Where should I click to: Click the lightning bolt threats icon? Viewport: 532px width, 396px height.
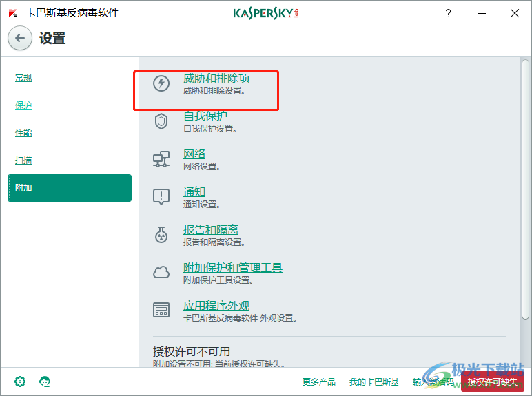tap(161, 83)
